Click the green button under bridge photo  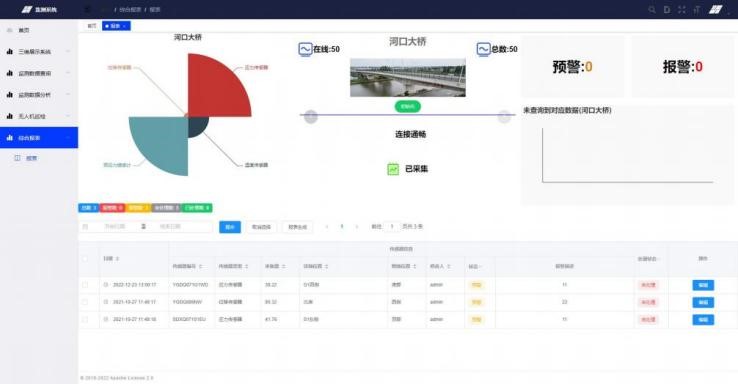[408, 106]
